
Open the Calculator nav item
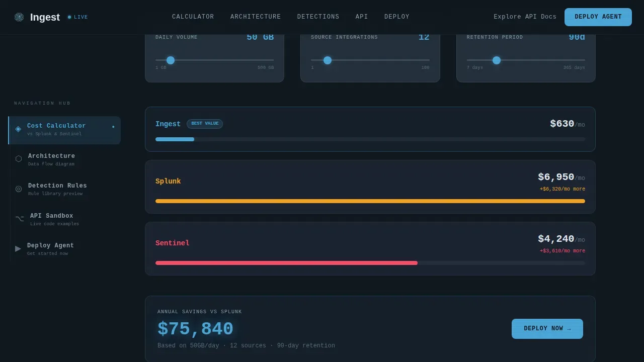click(x=193, y=17)
